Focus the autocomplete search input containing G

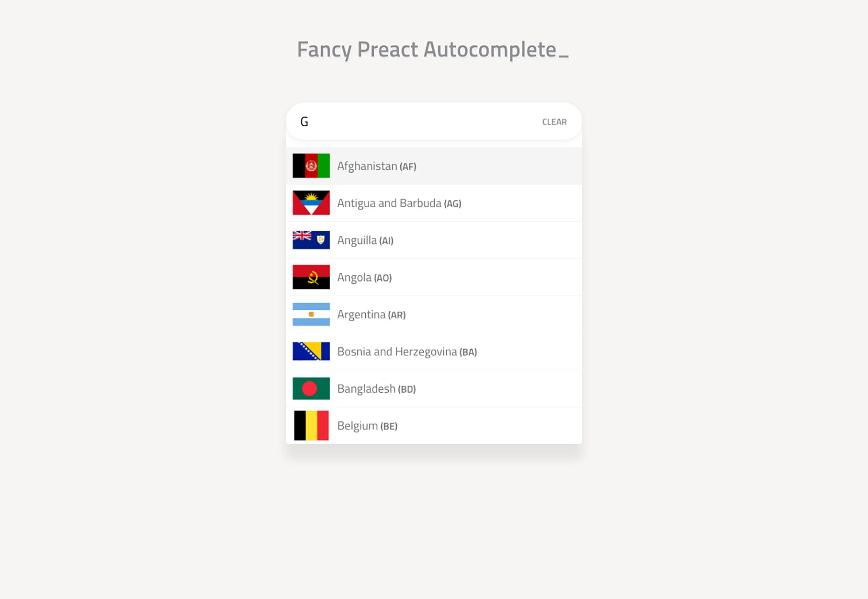pos(412,122)
